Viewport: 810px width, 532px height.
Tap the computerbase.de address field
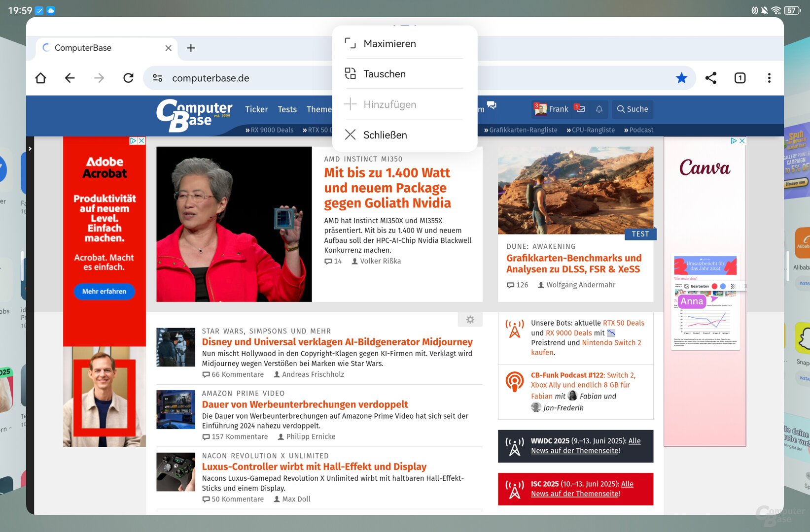point(211,78)
